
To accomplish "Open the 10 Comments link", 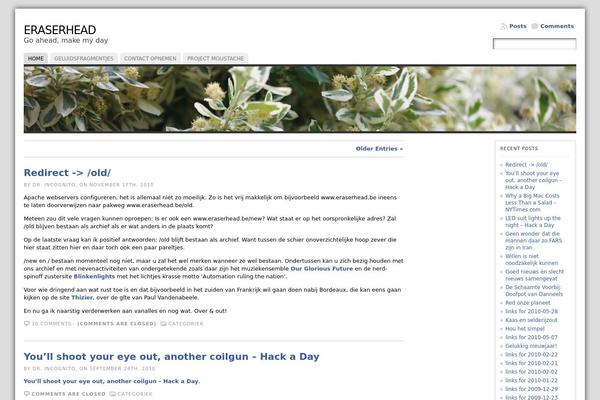I will pyautogui.click(x=52, y=324).
